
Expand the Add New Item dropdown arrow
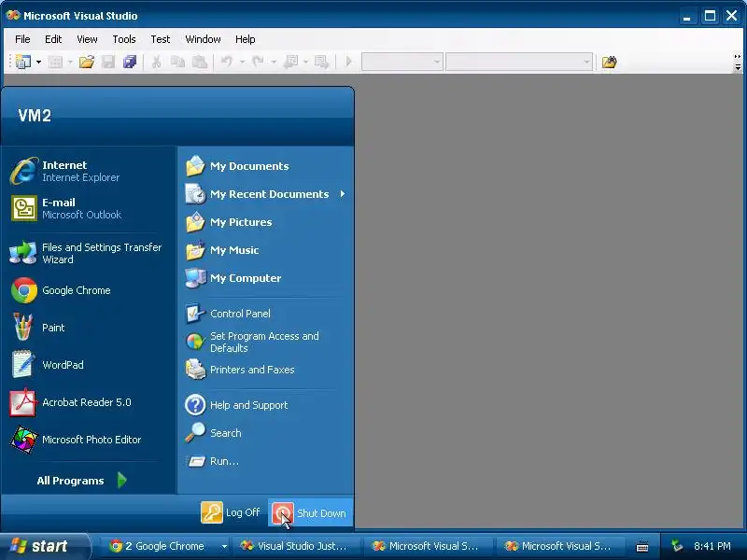(70, 62)
